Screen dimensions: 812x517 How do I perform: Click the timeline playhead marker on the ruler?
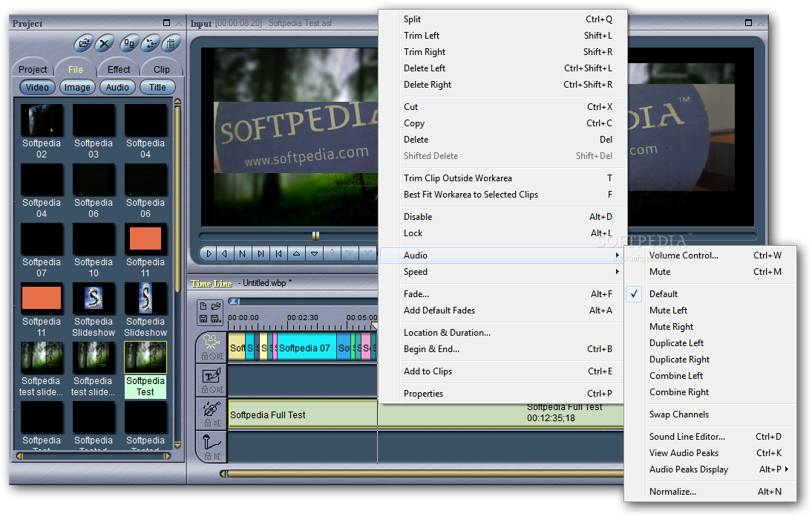click(374, 326)
